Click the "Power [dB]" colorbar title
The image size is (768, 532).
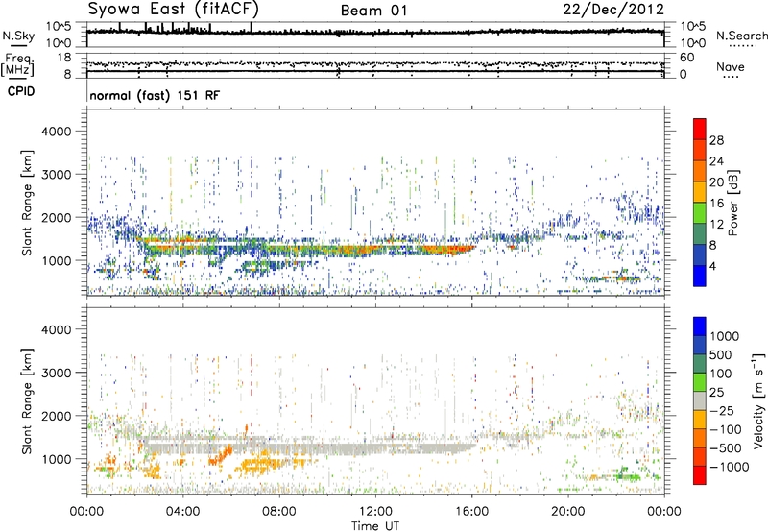point(732,203)
